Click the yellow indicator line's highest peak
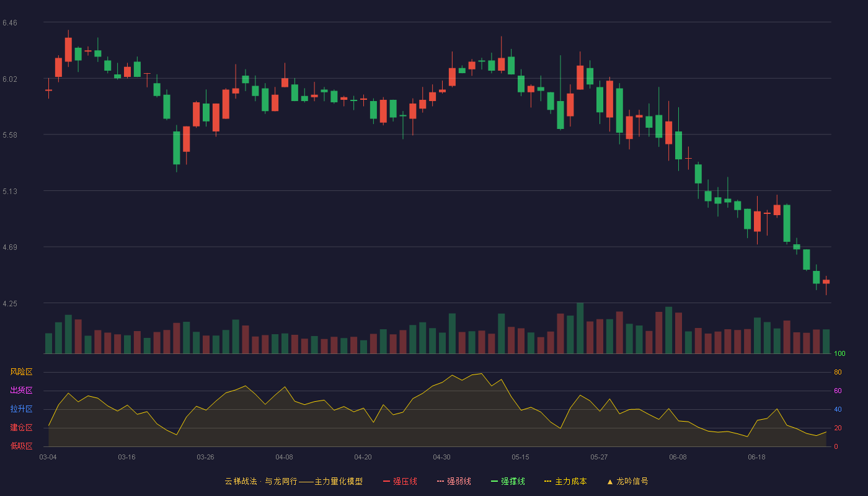This screenshot has width=868, height=496. (481, 374)
